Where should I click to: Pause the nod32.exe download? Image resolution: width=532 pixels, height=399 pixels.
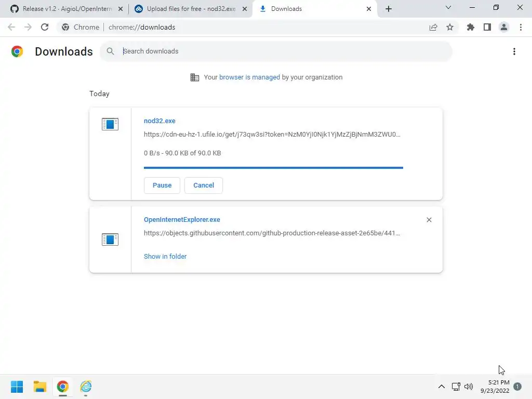(x=162, y=185)
